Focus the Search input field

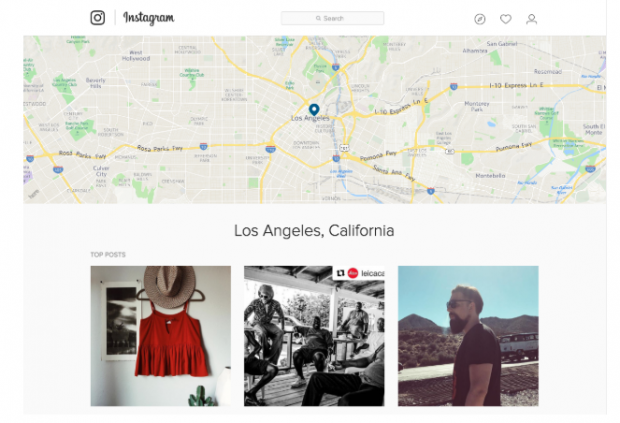pos(332,18)
